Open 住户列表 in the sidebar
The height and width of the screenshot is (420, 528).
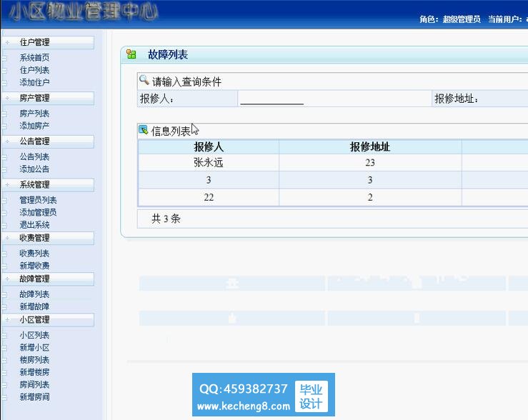(x=34, y=70)
